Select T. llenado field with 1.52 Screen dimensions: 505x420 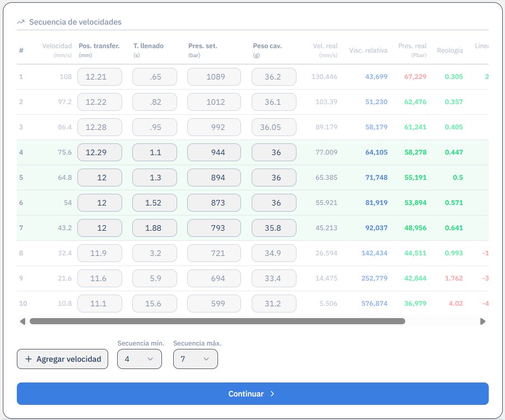155,203
